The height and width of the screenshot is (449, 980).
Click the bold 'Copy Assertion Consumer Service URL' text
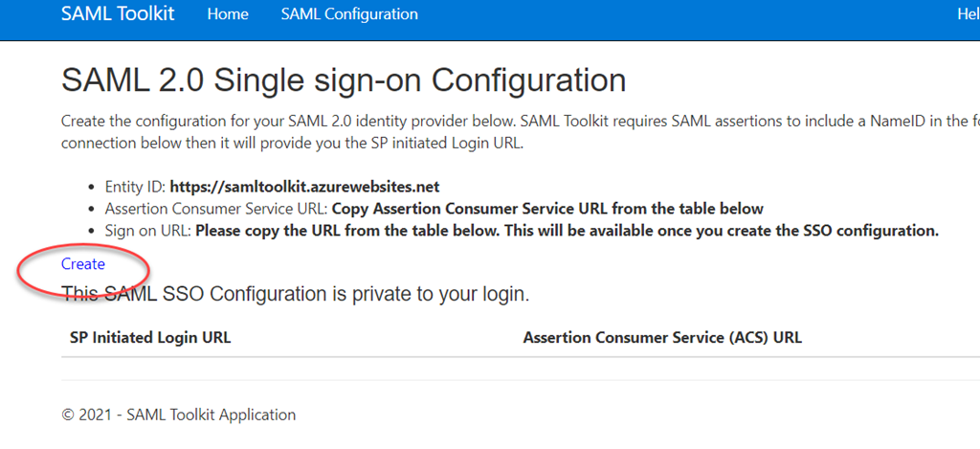coord(547,209)
